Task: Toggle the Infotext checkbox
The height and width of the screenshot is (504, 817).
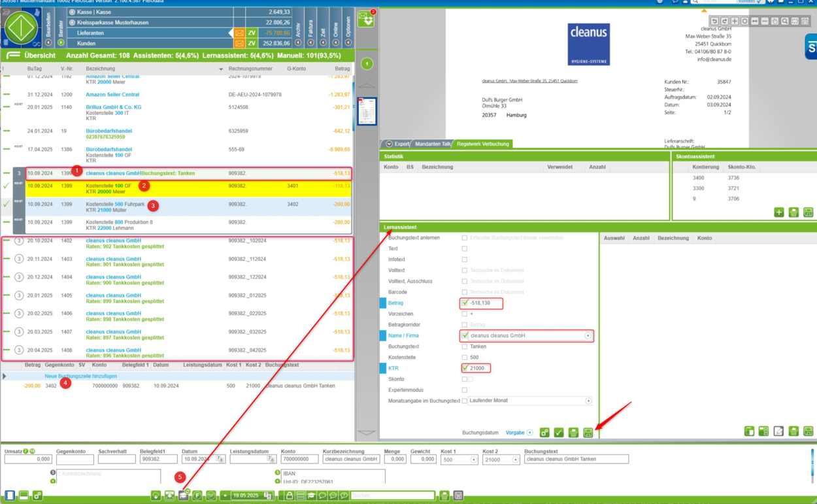Action: tap(465, 260)
